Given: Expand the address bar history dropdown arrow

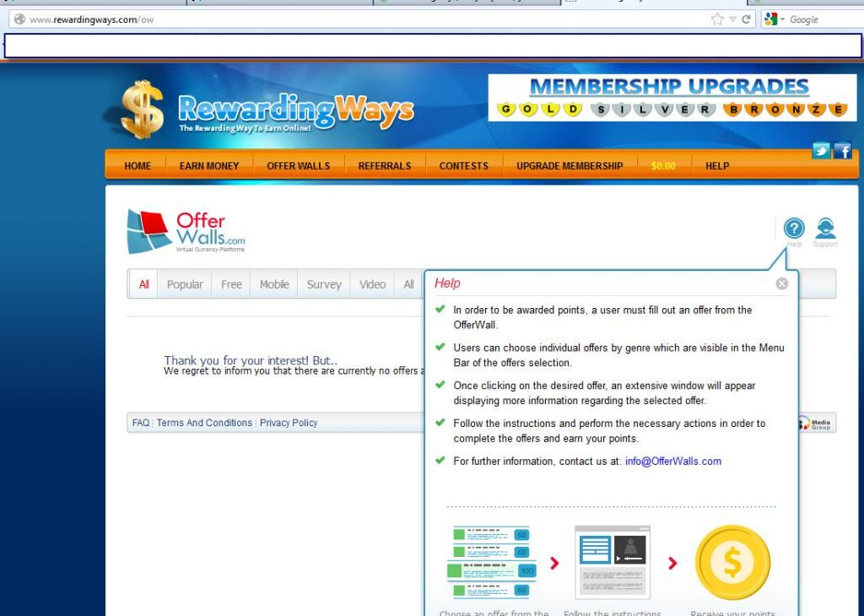Looking at the screenshot, I should pyautogui.click(x=733, y=19).
